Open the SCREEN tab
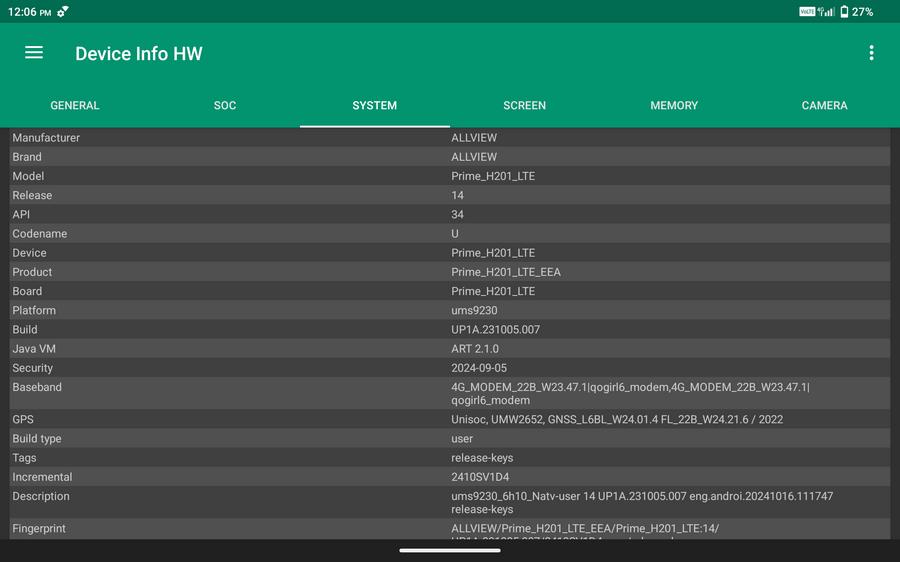This screenshot has width=900, height=562. (525, 106)
